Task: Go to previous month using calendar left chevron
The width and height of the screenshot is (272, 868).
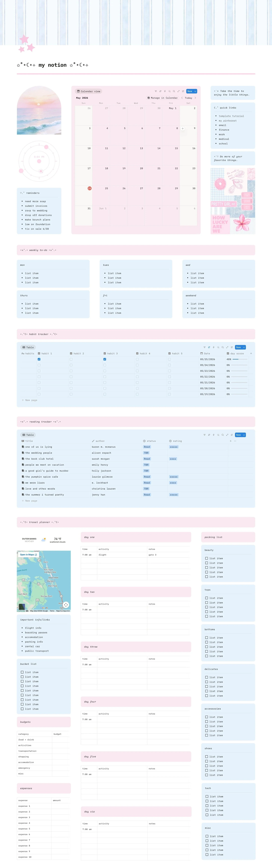Action: [x=182, y=98]
